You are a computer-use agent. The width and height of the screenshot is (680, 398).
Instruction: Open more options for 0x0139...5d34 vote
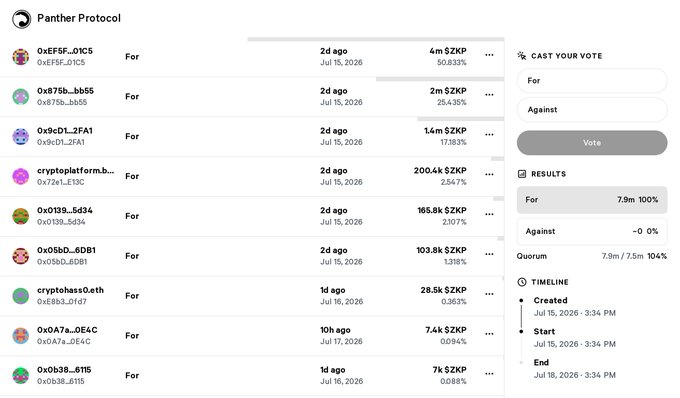[x=489, y=215]
